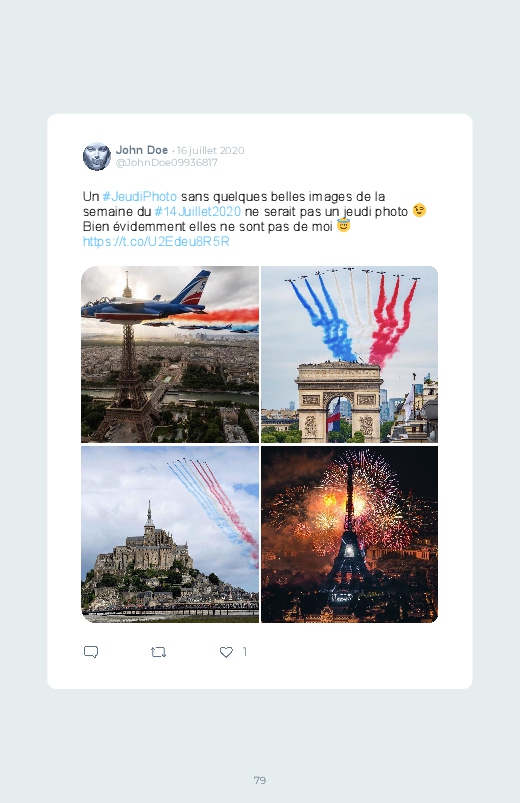Open the Eiffel Tower jet flyover photo

(170, 354)
